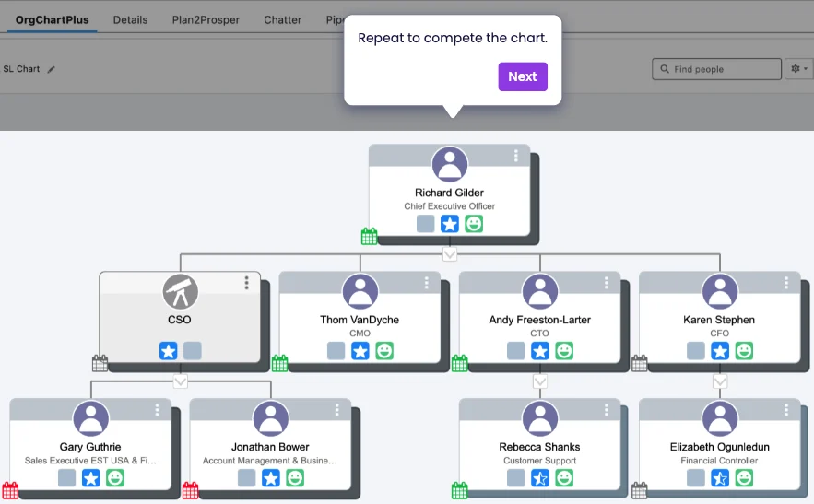Image resolution: width=814 pixels, height=504 pixels.
Task: Toggle green smiley on Karen Stephen card
Action: tap(744, 351)
